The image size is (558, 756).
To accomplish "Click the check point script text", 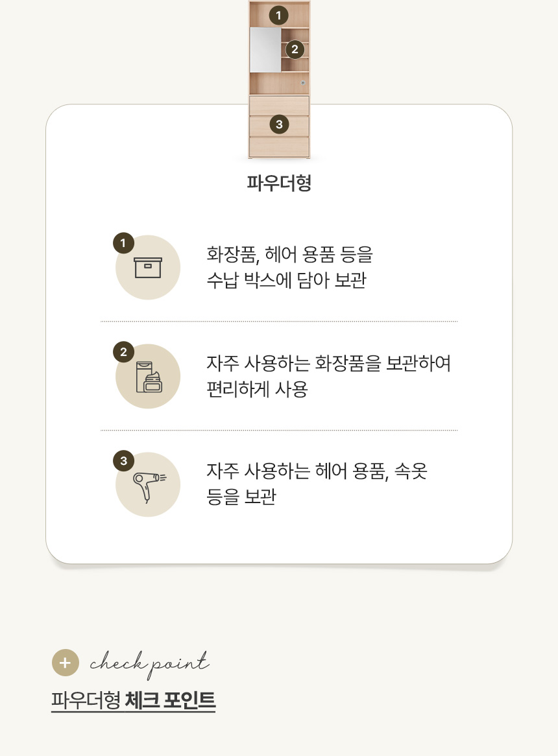I will pos(149,664).
